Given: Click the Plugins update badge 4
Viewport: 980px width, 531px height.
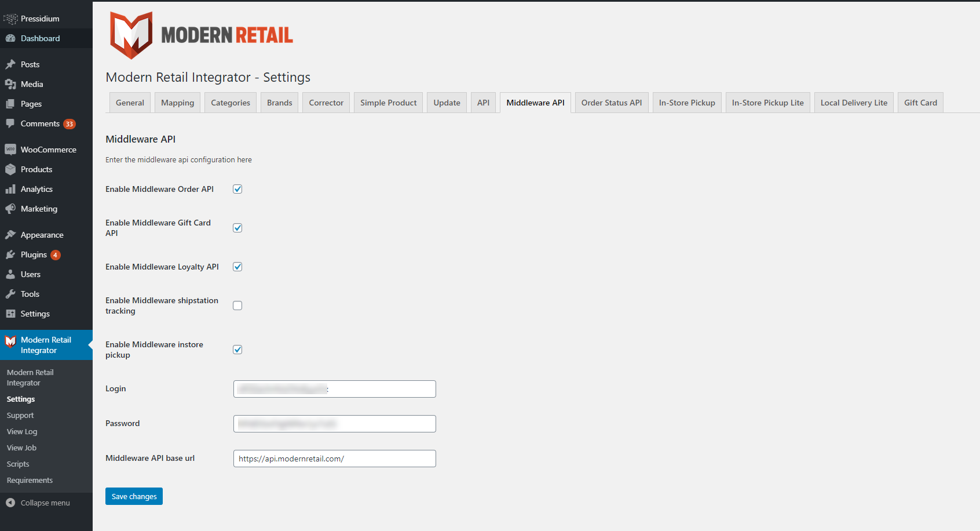Looking at the screenshot, I should tap(56, 255).
